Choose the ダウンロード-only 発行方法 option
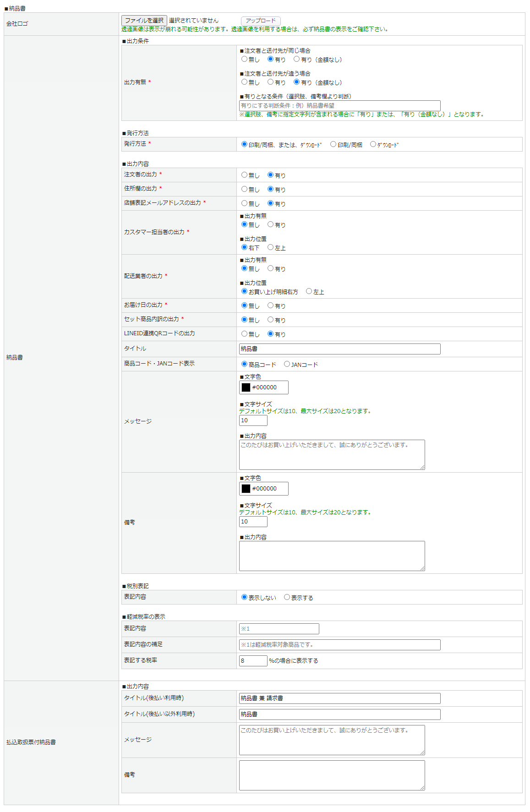This screenshot has width=530, height=812. click(x=373, y=144)
